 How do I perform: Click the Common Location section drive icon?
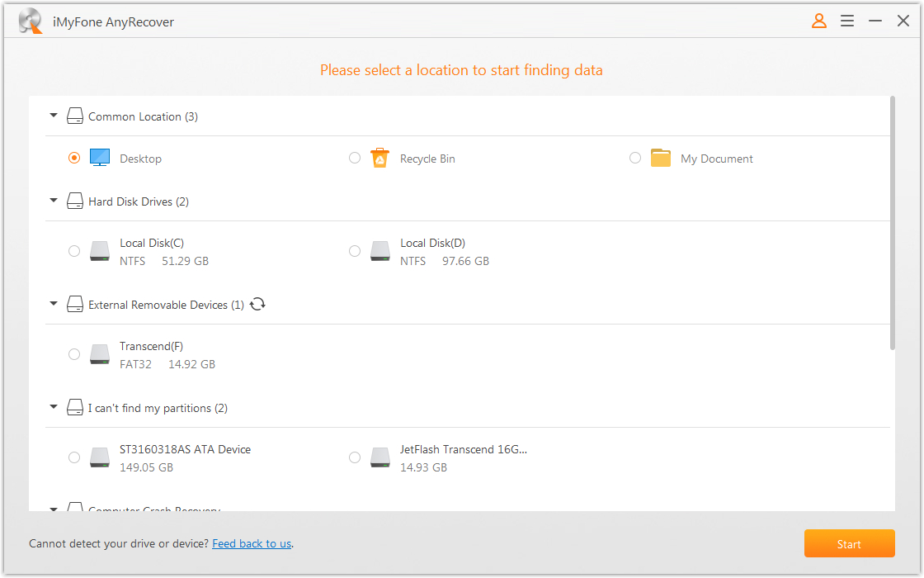(x=75, y=116)
